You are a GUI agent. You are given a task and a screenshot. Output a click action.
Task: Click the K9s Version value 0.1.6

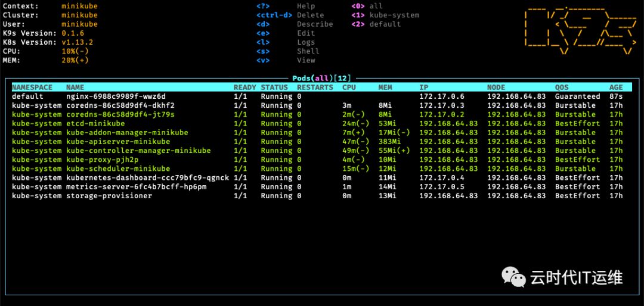pos(73,33)
